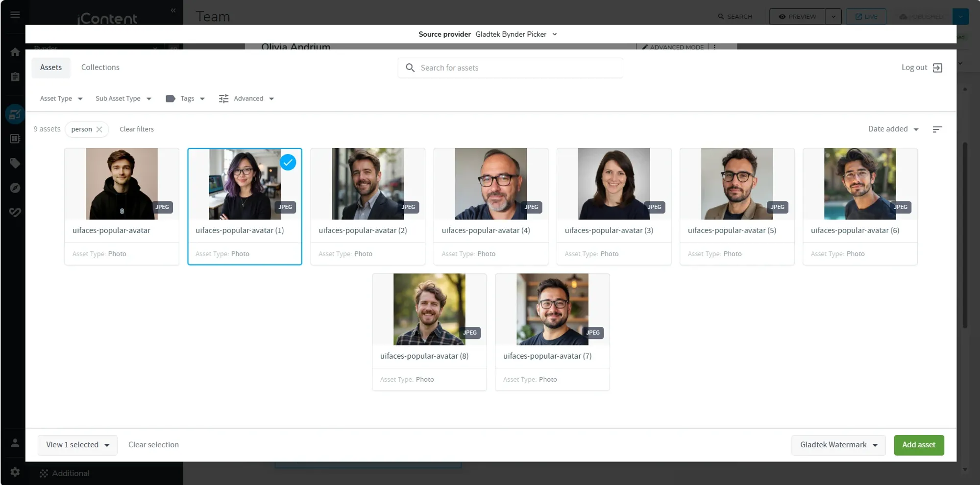Expand the Sub Asset Type filter

coord(123,98)
